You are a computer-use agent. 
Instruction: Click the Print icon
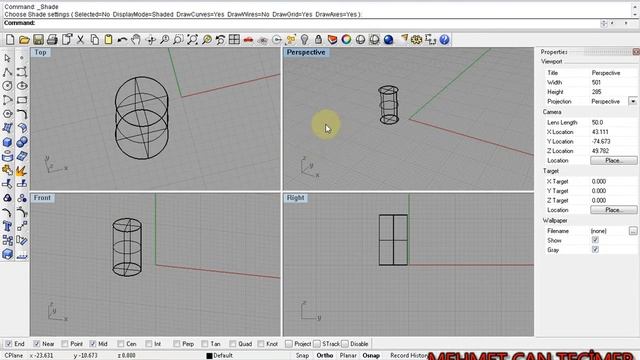[52, 40]
